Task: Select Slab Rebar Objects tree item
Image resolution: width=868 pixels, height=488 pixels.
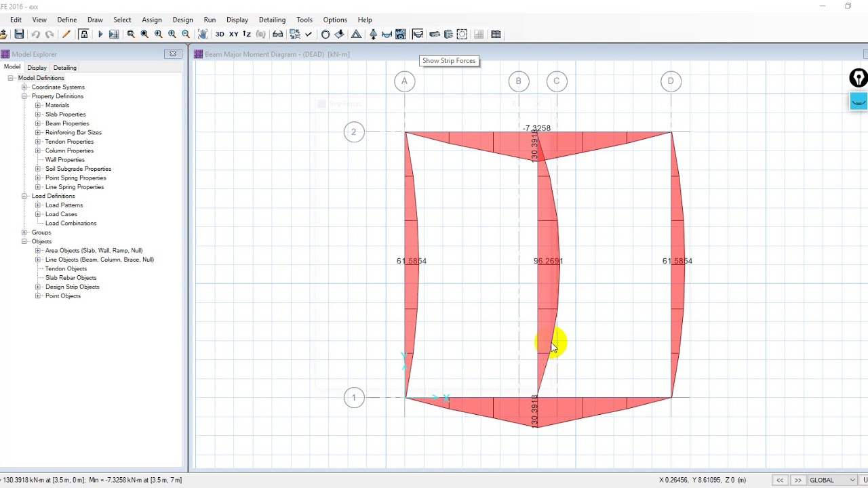Action: tap(71, 278)
